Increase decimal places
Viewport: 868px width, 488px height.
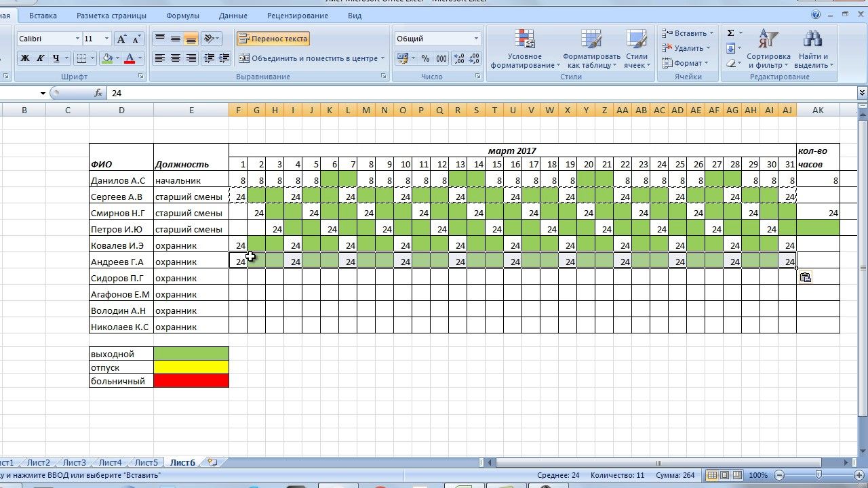click(x=459, y=58)
